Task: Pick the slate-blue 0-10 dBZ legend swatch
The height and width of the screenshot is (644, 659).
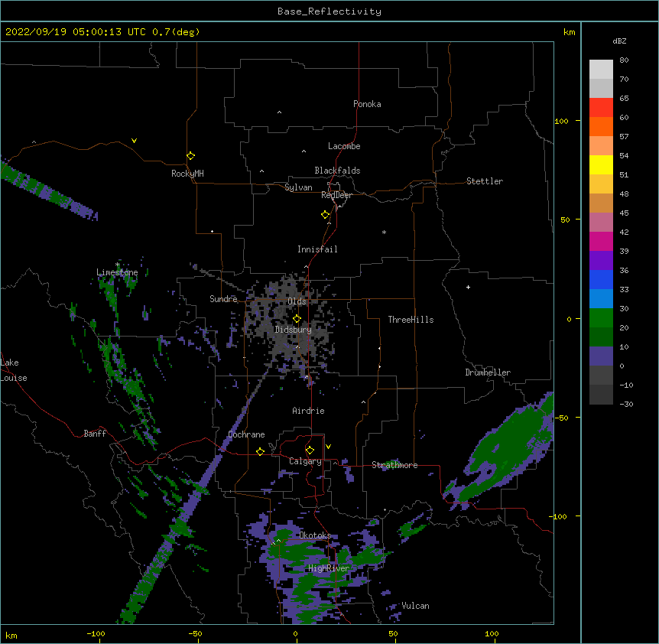Action: (x=601, y=356)
